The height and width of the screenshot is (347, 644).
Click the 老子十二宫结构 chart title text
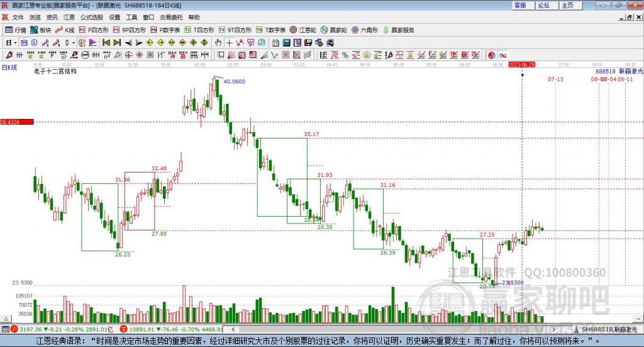click(x=55, y=72)
